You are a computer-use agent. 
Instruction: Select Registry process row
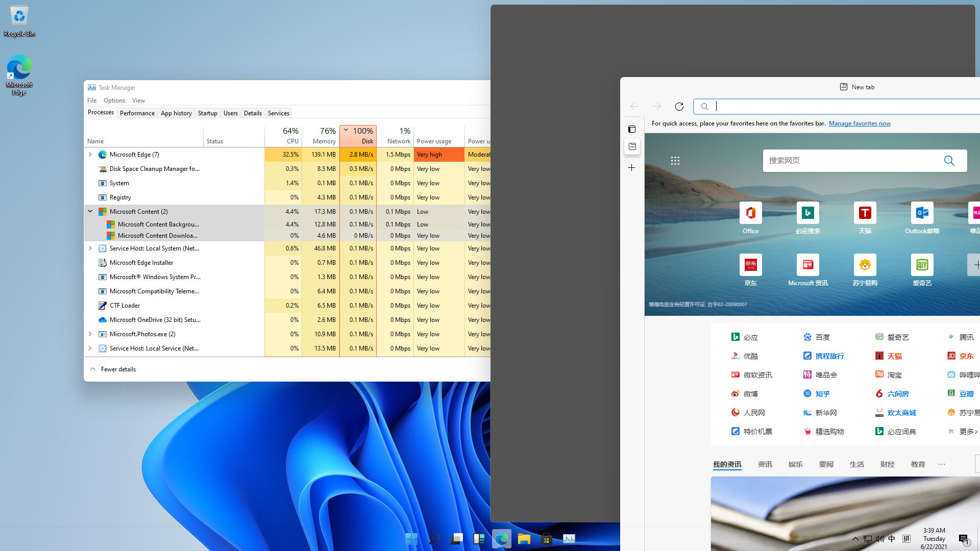(x=287, y=197)
